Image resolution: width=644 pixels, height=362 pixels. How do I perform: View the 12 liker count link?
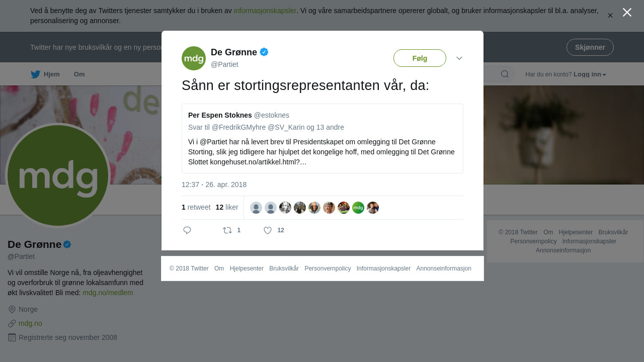click(227, 207)
